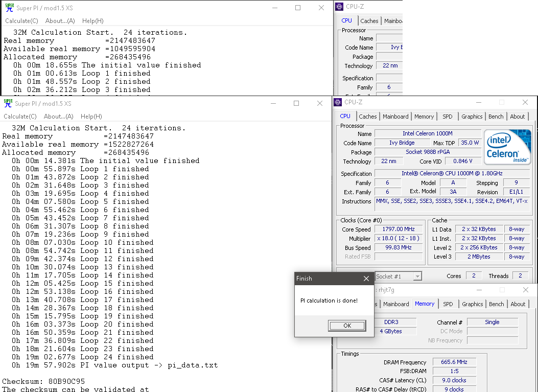Click the Ivy Bridge code name field
Image resolution: width=538 pixels, height=392 pixels.
click(x=402, y=143)
